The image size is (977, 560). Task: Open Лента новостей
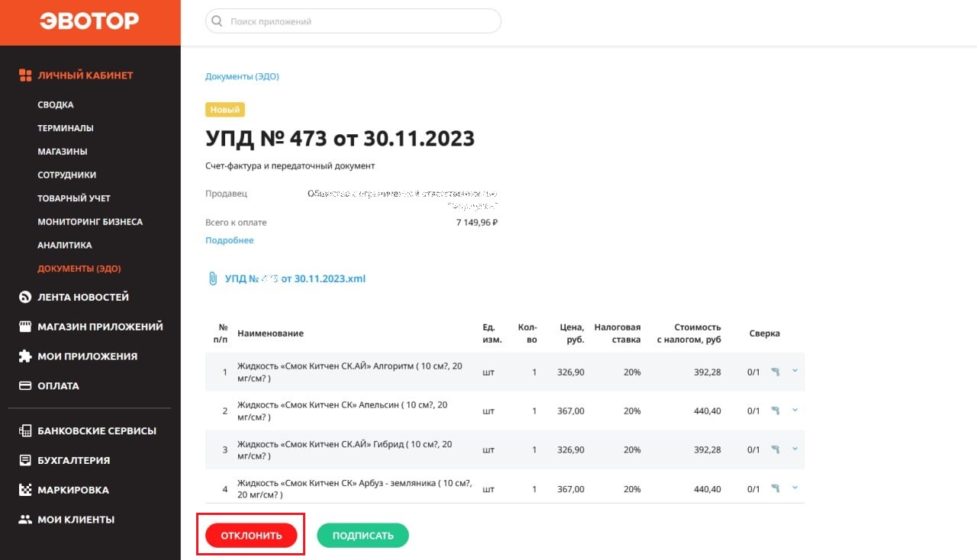83,298
